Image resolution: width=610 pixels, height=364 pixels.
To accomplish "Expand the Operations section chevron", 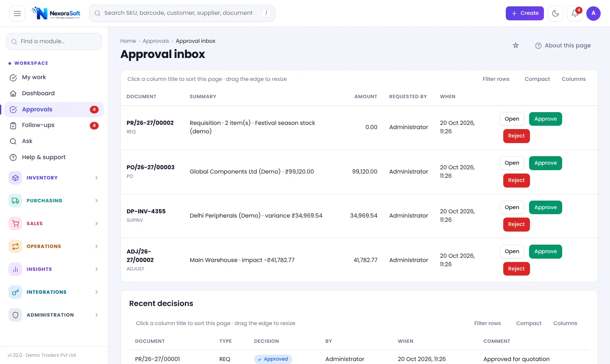I will 97,246.
